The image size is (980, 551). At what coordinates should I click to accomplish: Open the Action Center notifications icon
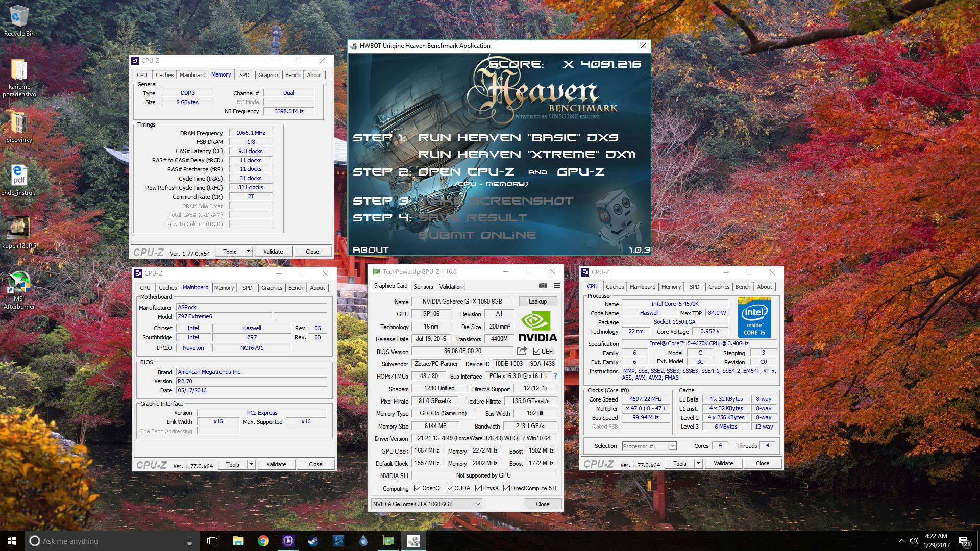[x=964, y=541]
